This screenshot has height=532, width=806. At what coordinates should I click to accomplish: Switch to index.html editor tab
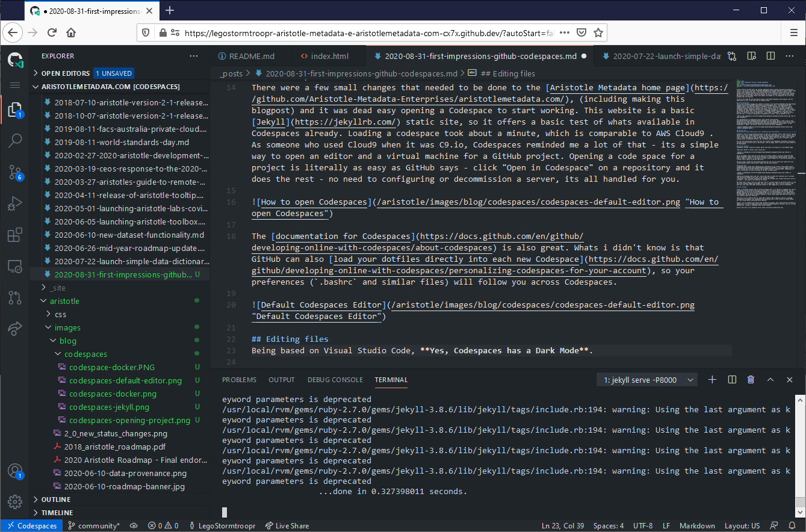point(329,56)
